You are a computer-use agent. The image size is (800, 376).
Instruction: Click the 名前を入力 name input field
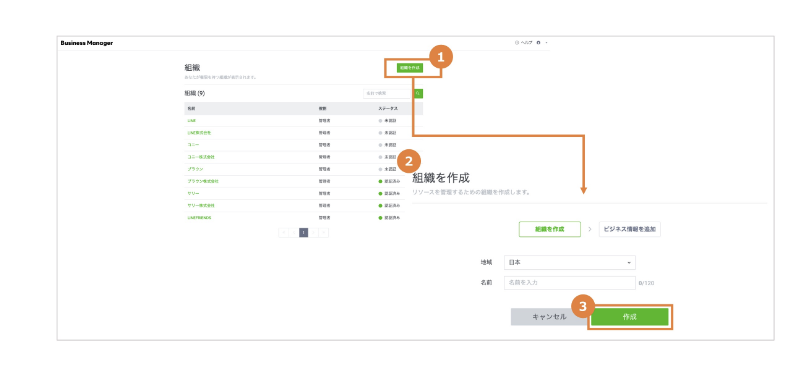(x=570, y=283)
